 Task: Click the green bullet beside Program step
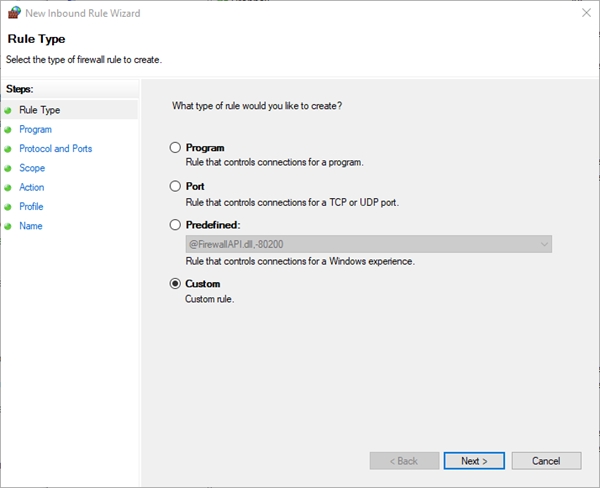pyautogui.click(x=8, y=129)
